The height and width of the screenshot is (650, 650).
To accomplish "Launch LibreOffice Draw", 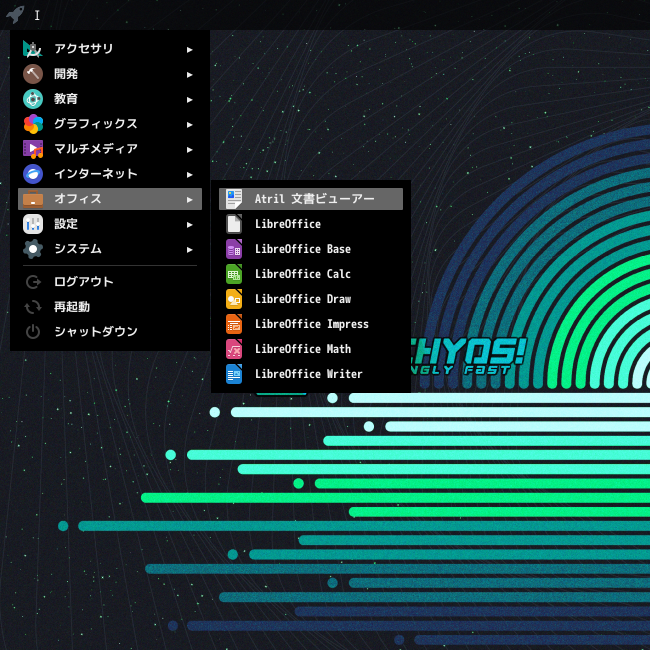I will [311, 299].
